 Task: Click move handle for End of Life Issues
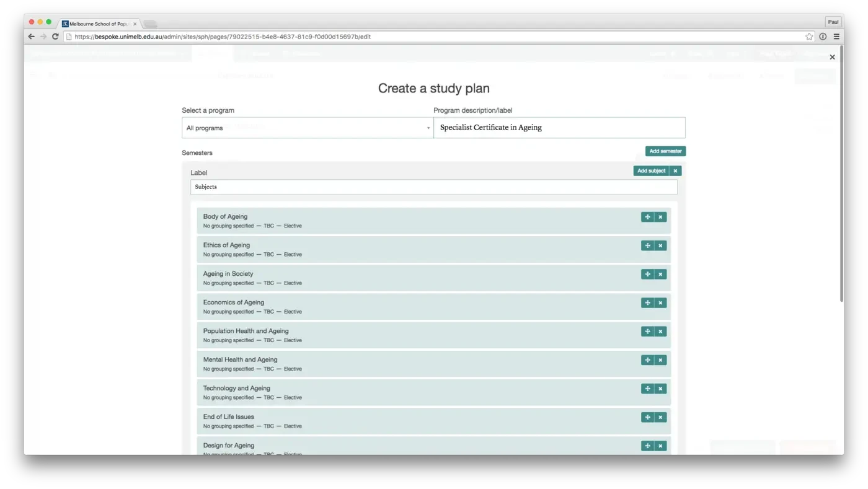tap(647, 417)
